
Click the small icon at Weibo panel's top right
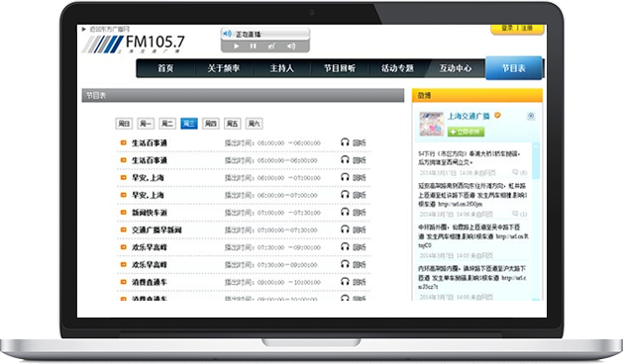pos(531,116)
